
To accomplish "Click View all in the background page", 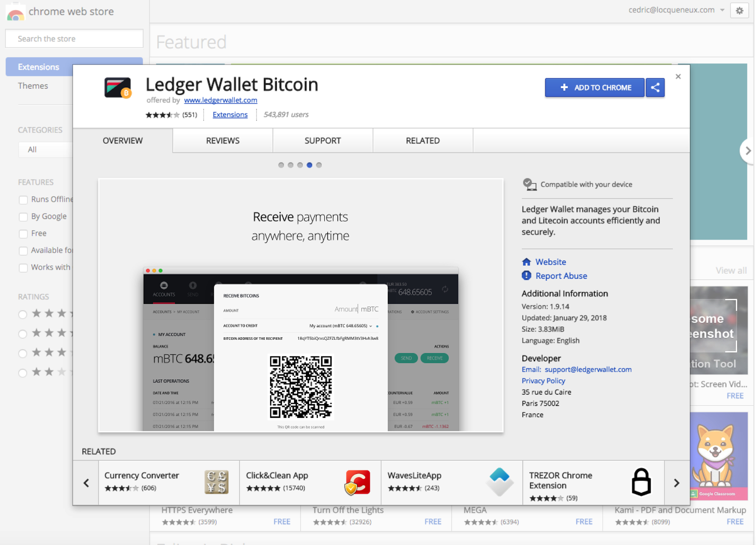I will coord(731,270).
